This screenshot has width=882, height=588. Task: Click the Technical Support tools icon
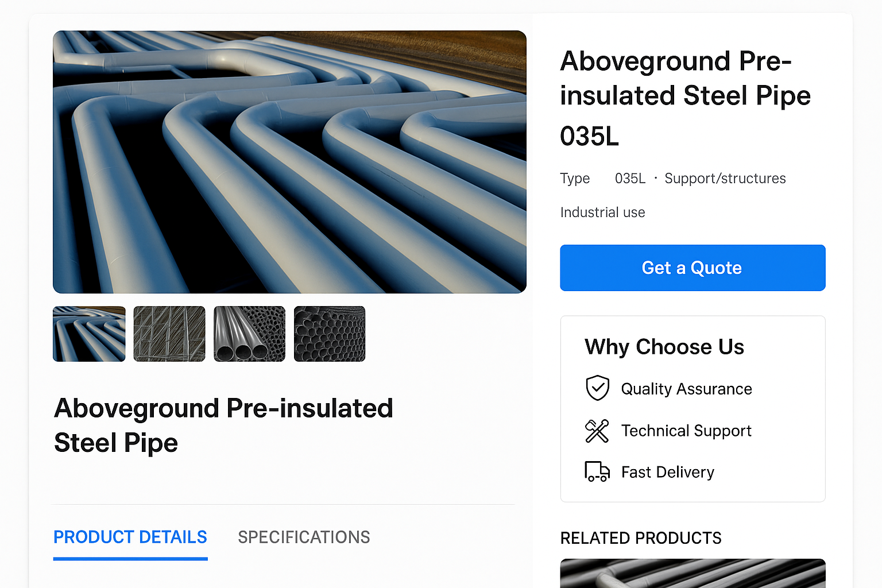point(597,431)
